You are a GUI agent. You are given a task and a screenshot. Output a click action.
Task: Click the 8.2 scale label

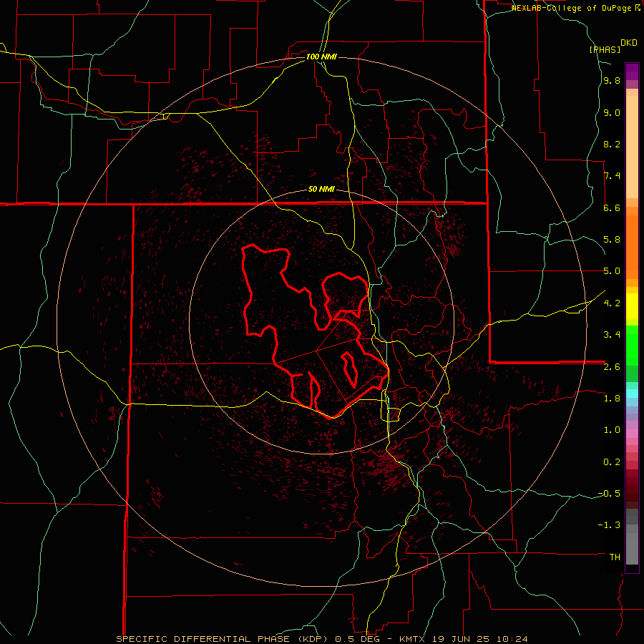(612, 144)
